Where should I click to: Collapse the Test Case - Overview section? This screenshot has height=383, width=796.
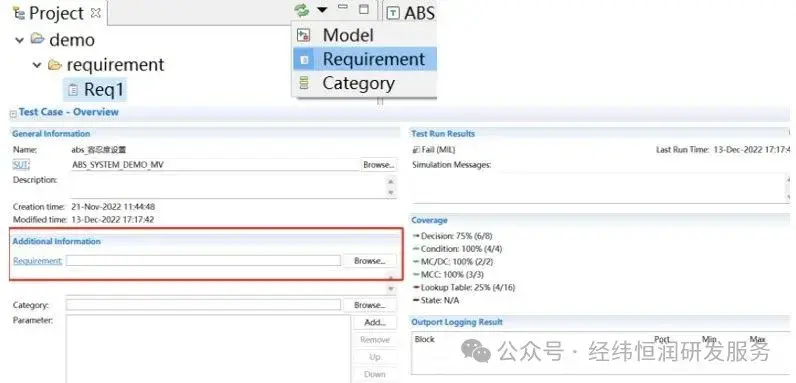coord(13,114)
